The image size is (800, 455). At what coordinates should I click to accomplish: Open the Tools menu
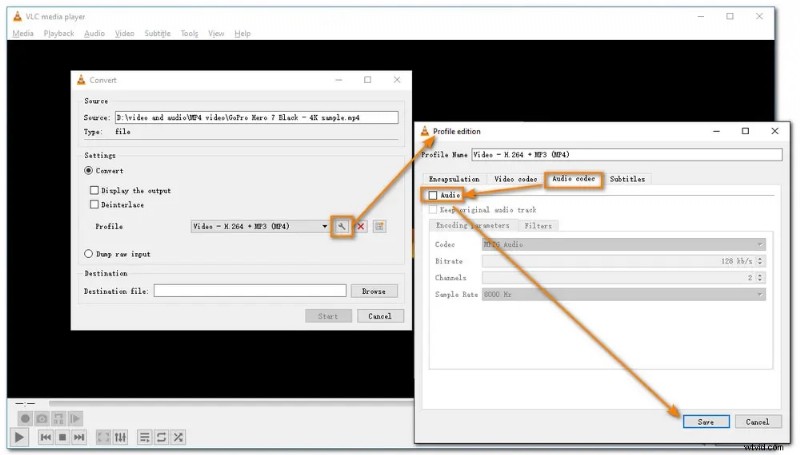[189, 33]
